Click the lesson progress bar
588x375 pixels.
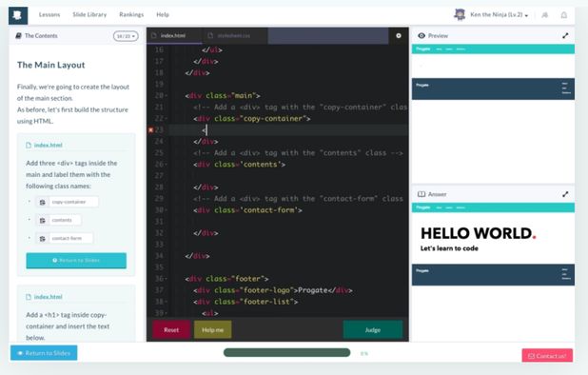coord(287,352)
